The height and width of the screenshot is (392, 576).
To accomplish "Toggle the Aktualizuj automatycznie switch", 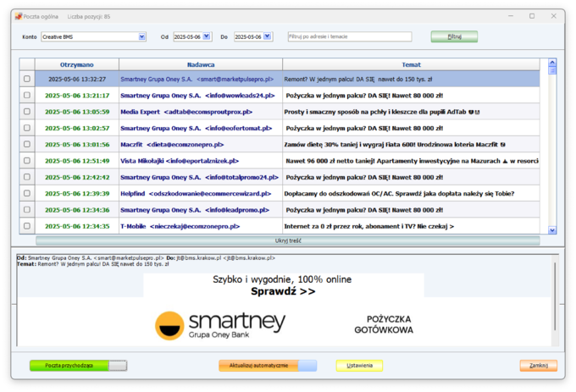I will [268, 366].
